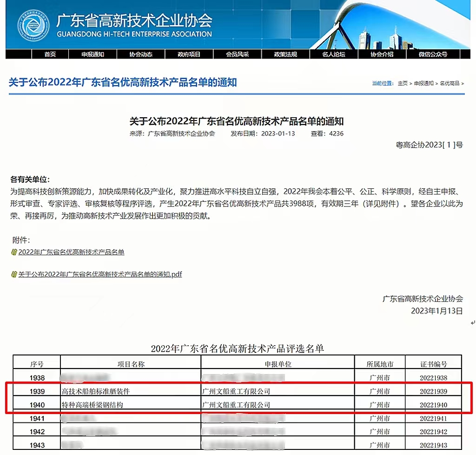Select 协会动态 from the navigation bar
This screenshot has width=476, height=455.
[141, 54]
